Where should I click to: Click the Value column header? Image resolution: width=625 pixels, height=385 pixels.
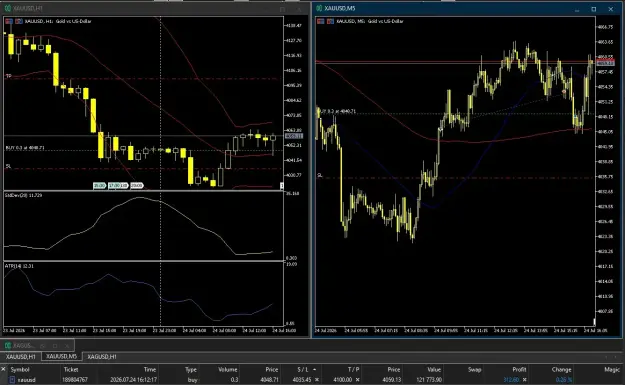(434, 369)
